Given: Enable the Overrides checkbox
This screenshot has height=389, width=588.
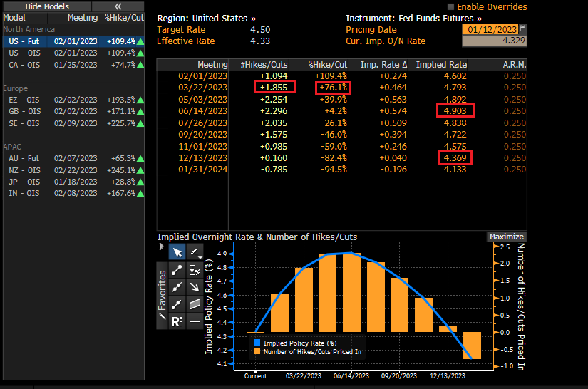Looking at the screenshot, I should 451,7.
